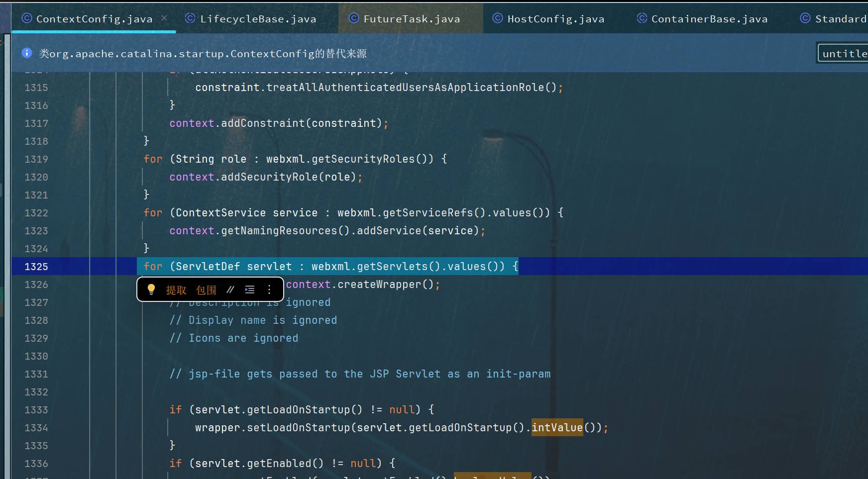Click getServlets in highlighted line 1325
This screenshot has width=868, height=479.
[392, 267]
